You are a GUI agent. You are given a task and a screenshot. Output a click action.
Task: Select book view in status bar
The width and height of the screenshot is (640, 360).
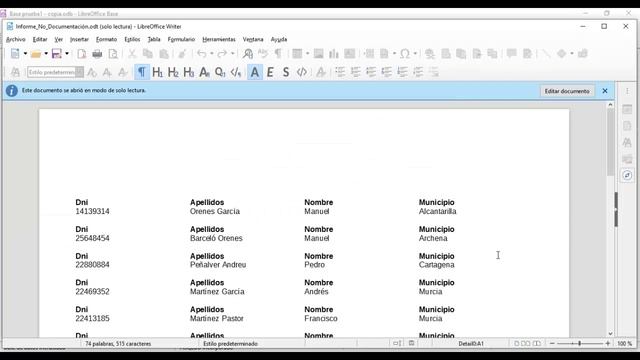(x=537, y=344)
